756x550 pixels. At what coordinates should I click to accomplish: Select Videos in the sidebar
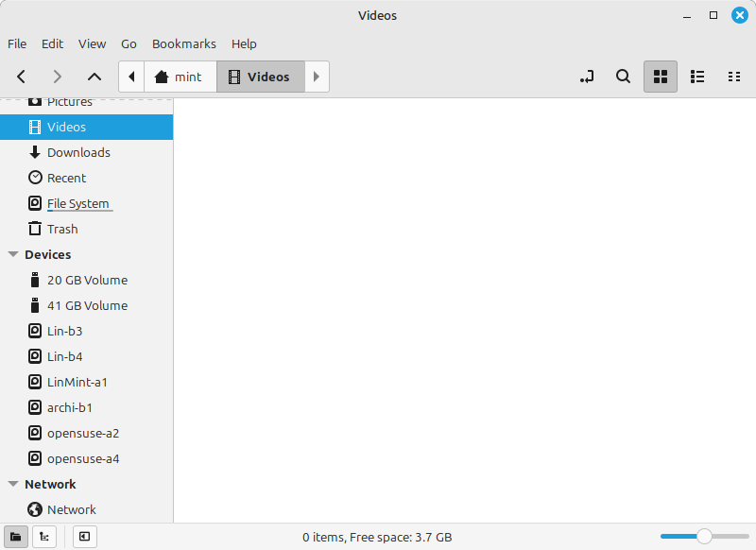87,128
